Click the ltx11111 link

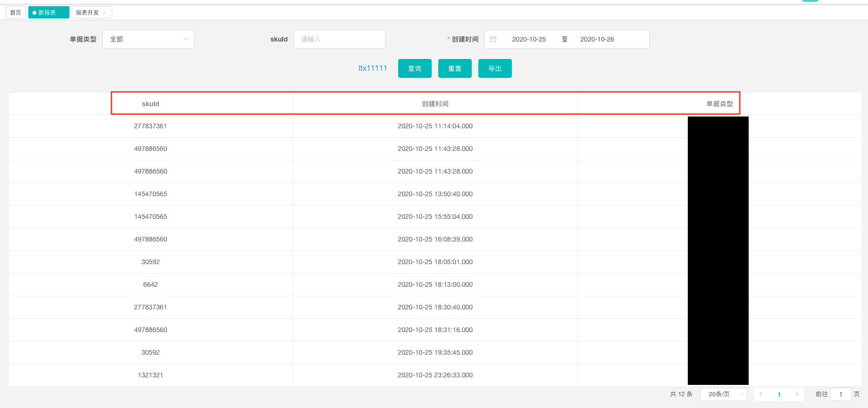click(373, 68)
